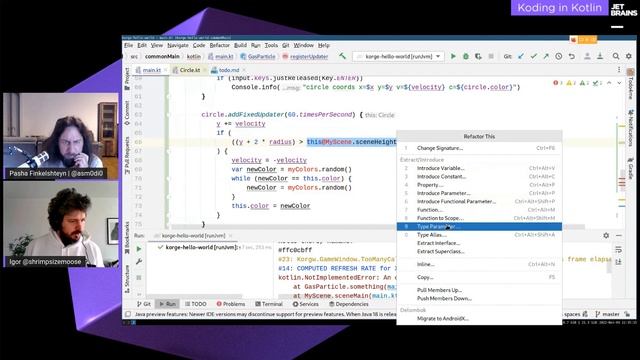Open Search Everywhere magnifier icon
Image resolution: width=640 pixels, height=360 pixels.
coord(616,56)
